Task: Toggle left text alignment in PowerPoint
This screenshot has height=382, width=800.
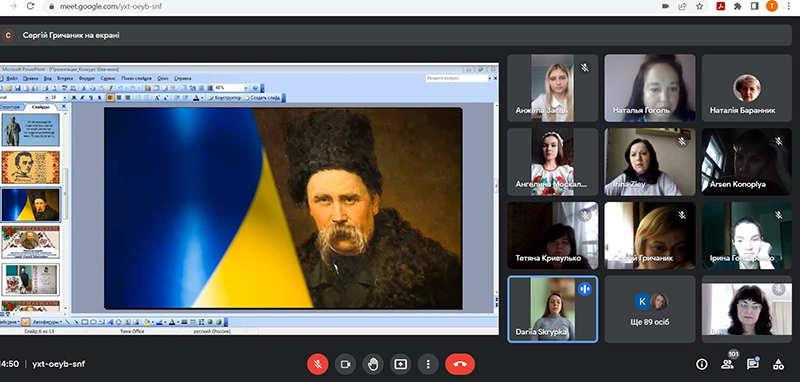Action: pyautogui.click(x=110, y=97)
